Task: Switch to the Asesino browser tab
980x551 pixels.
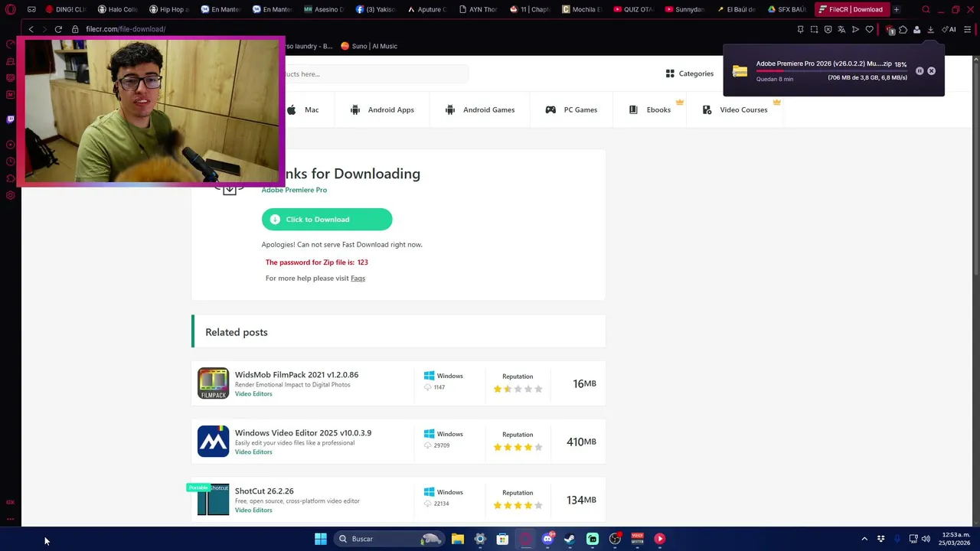Action: (324, 9)
